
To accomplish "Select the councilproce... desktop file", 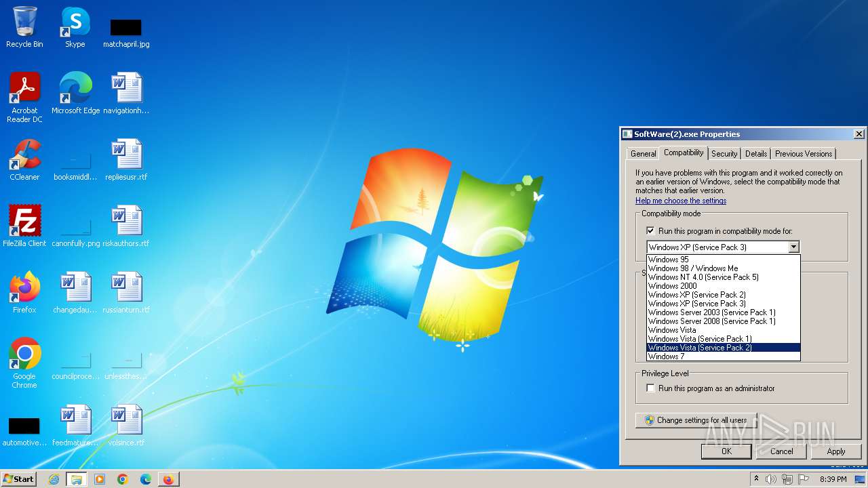I will click(x=75, y=365).
